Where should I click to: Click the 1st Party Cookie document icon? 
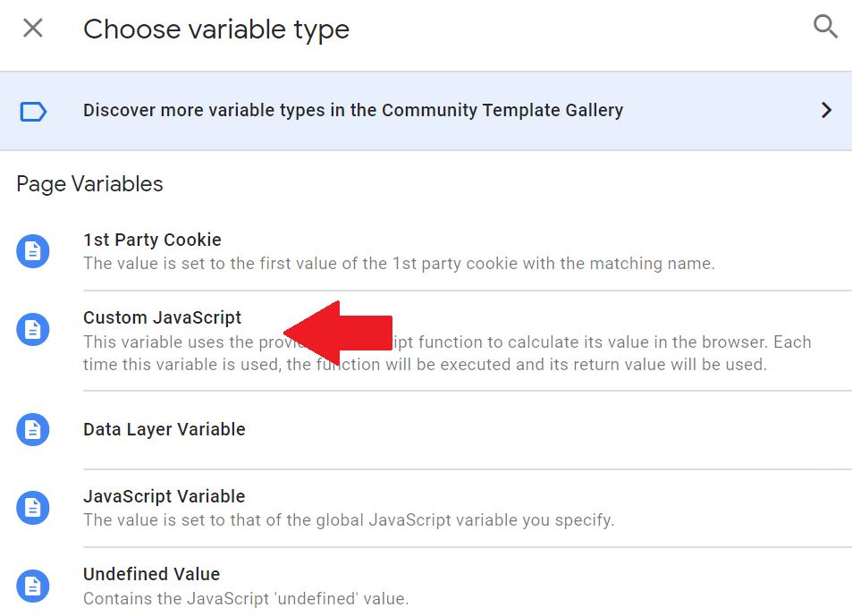click(32, 251)
